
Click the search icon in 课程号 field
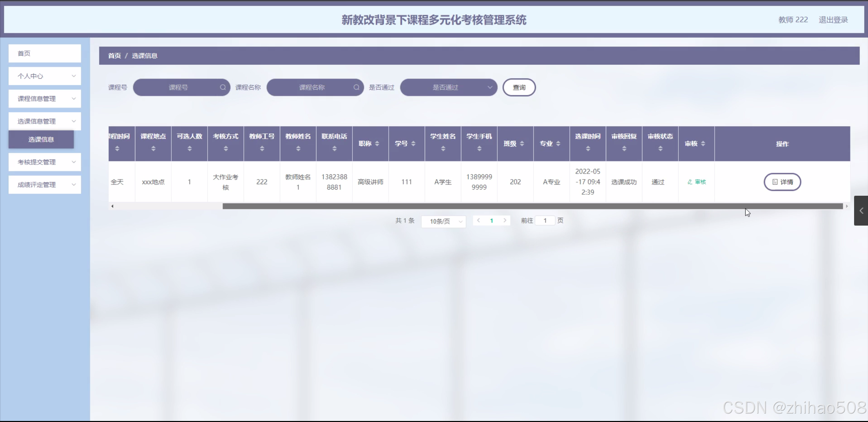[x=223, y=87]
